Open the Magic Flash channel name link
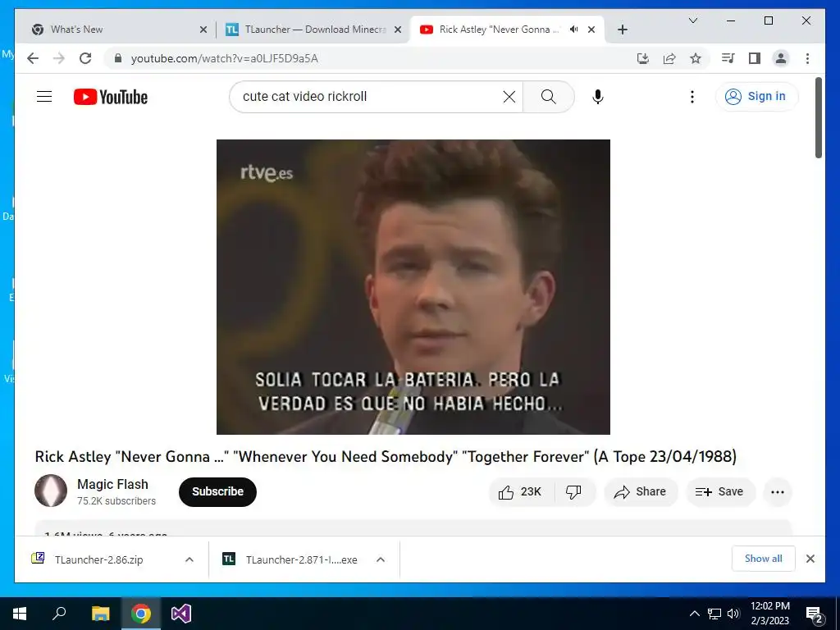This screenshot has height=630, width=840. pos(112,484)
